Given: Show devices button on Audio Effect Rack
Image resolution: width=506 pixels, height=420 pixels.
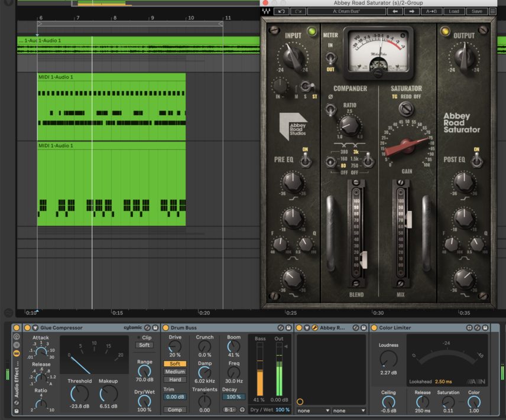Looking at the screenshot, I should 17,353.
